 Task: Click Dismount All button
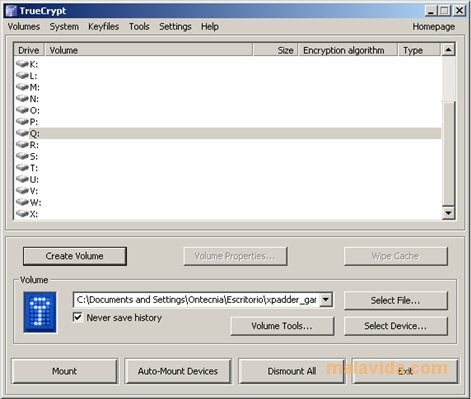pos(292,371)
